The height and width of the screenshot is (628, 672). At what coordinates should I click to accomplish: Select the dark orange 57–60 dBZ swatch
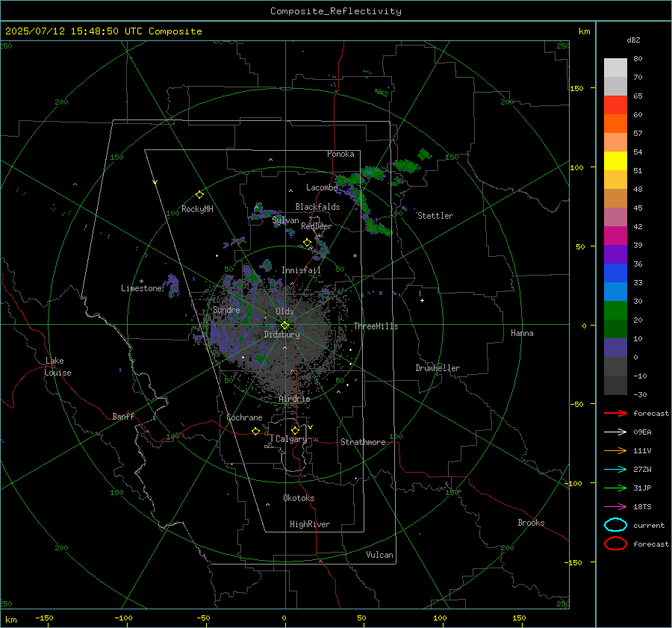(615, 123)
